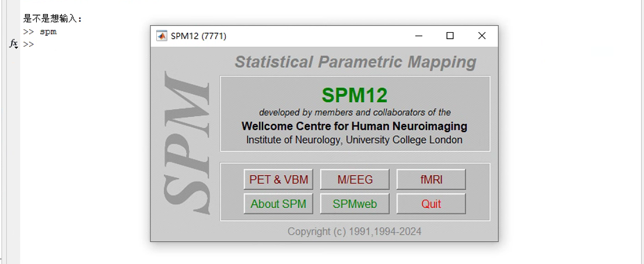Open the fx function browser icon
Screen dimensions: 644x264
coord(13,44)
